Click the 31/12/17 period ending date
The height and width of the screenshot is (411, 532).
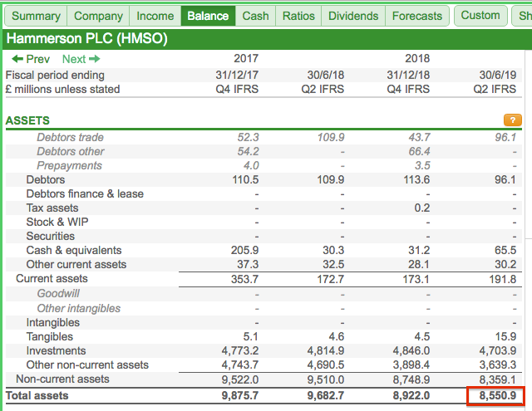(x=237, y=75)
